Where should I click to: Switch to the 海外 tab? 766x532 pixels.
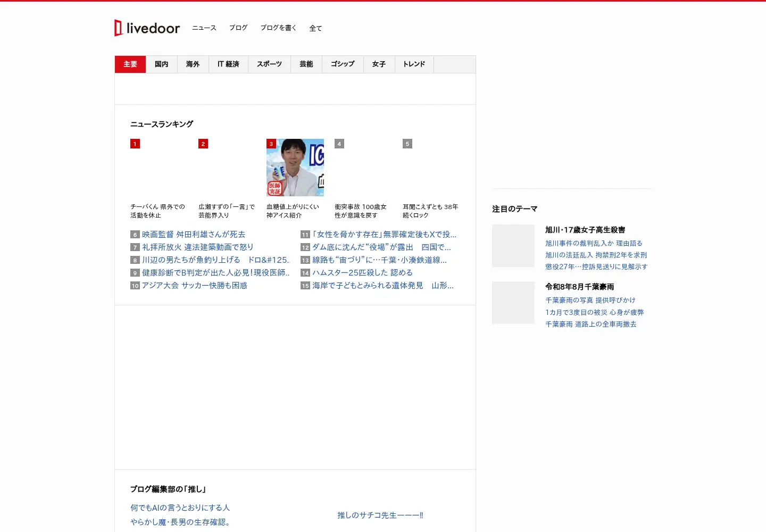(x=193, y=64)
